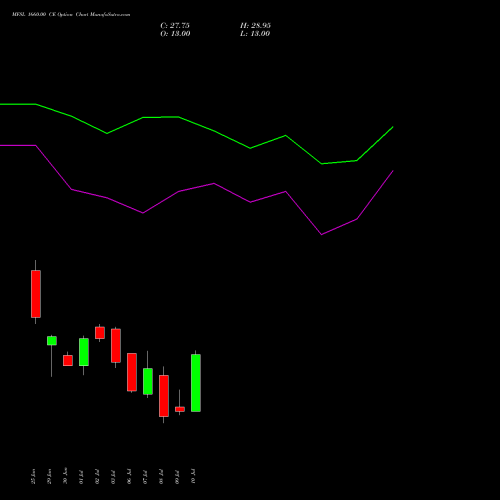Screen dimensions: 500x500
Task: Select the red candle for 06 Jul
Action: pos(132,372)
